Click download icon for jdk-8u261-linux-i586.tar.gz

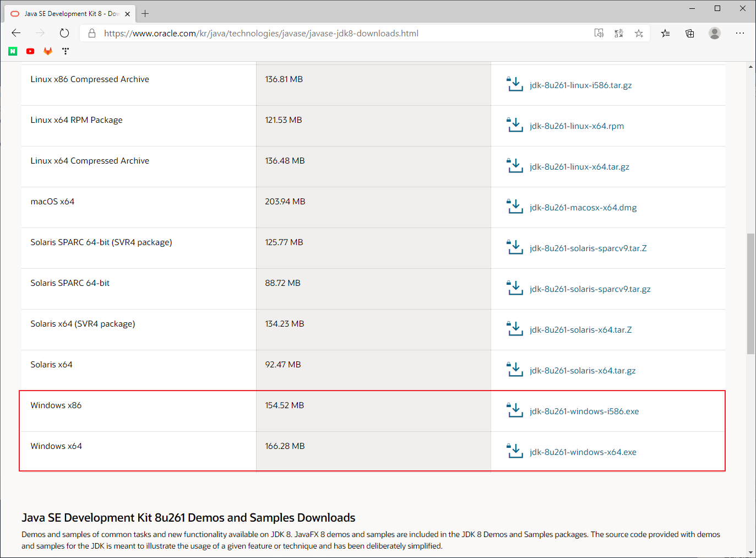point(514,84)
